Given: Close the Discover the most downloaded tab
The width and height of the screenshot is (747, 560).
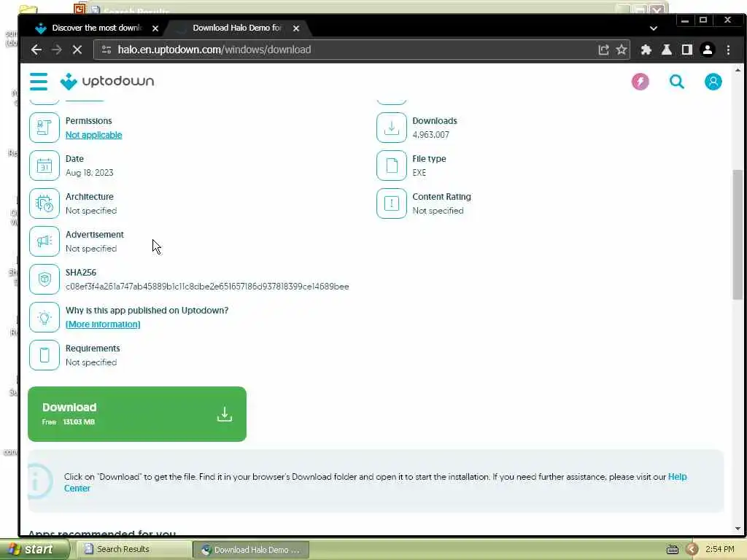Looking at the screenshot, I should [155, 28].
